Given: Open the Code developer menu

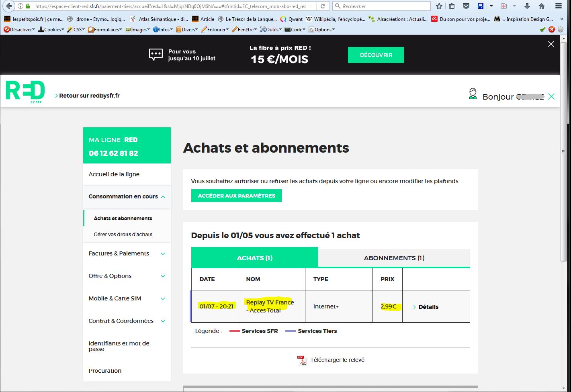Looking at the screenshot, I should pyautogui.click(x=295, y=29).
